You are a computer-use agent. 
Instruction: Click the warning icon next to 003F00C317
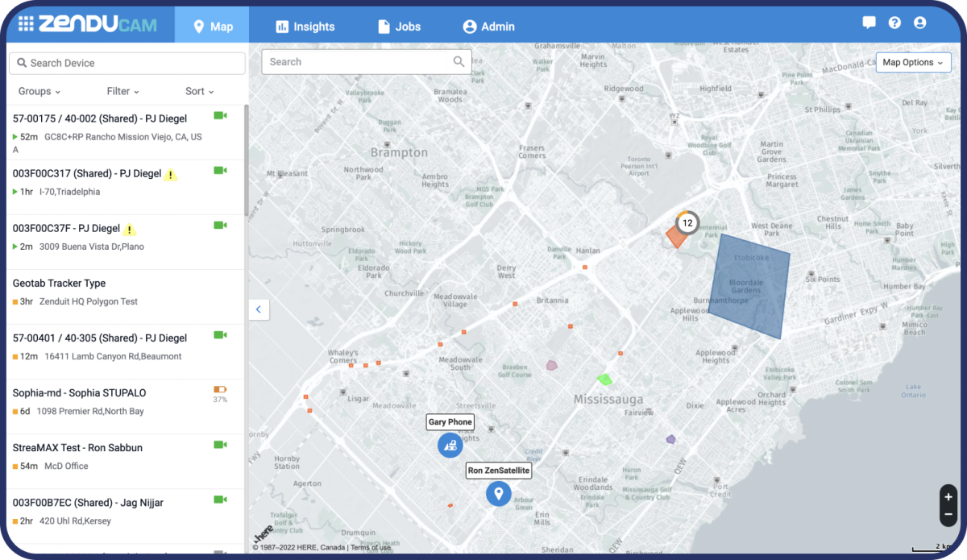point(170,173)
